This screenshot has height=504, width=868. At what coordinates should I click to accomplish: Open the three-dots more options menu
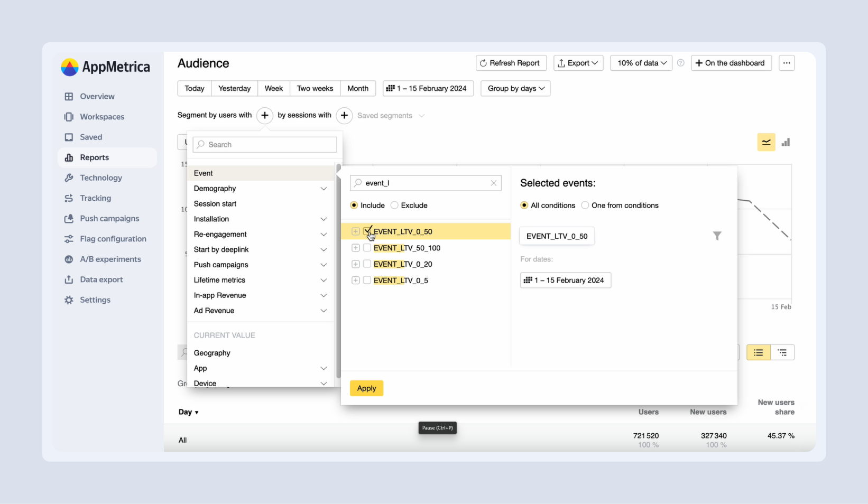coord(787,63)
